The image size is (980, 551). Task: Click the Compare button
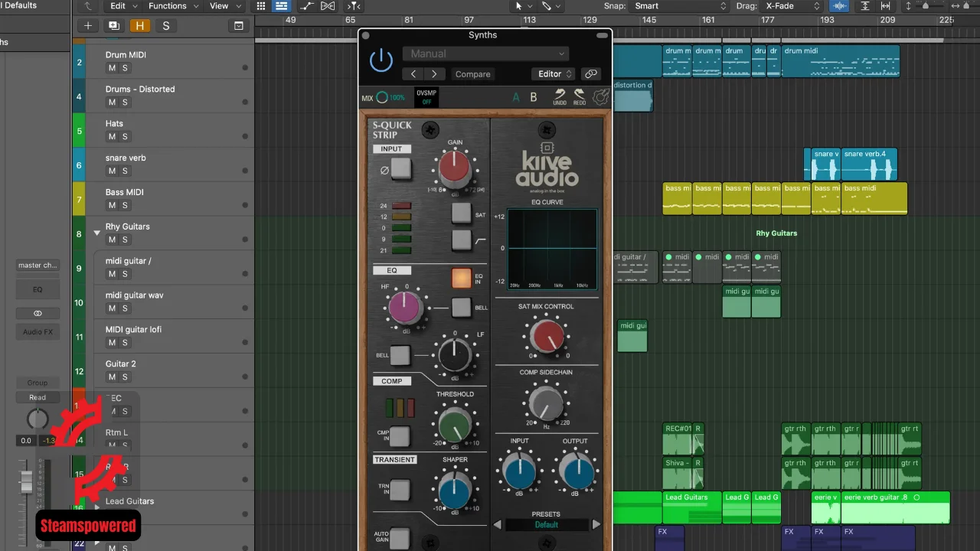click(472, 74)
